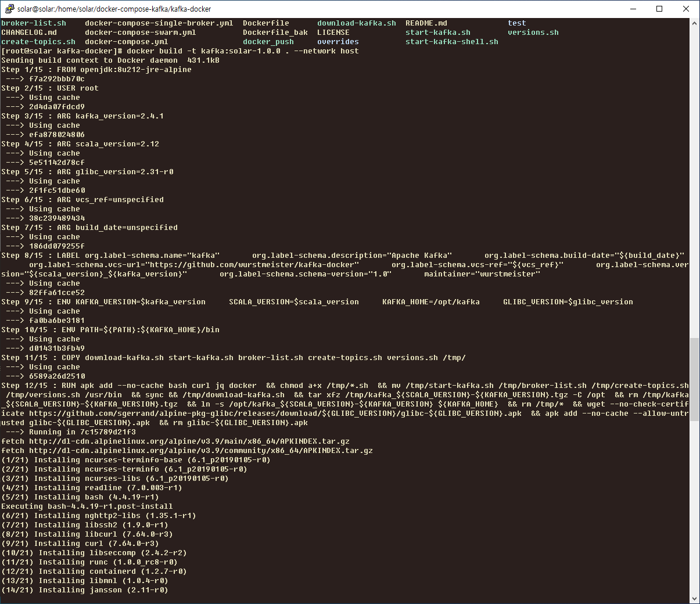Click layer hash 2f1fc51dbe60

57,190
